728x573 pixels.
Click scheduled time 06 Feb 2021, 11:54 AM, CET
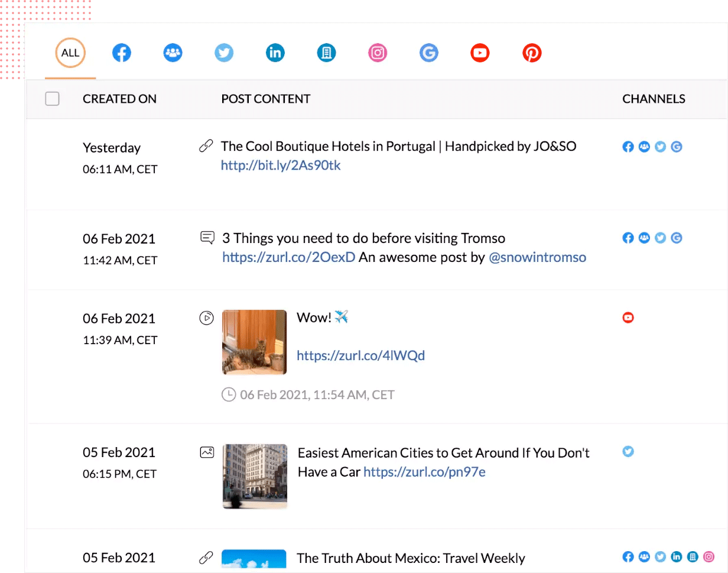click(317, 394)
